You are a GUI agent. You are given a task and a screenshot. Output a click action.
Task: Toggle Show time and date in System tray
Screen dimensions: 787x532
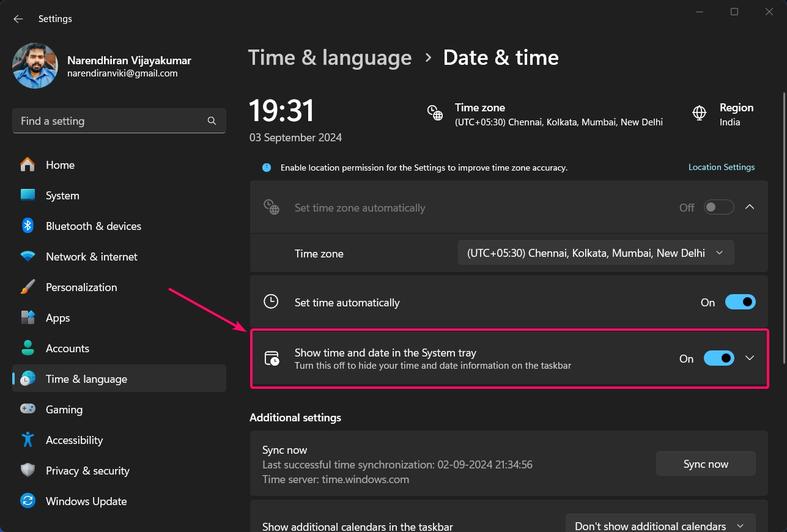click(719, 358)
